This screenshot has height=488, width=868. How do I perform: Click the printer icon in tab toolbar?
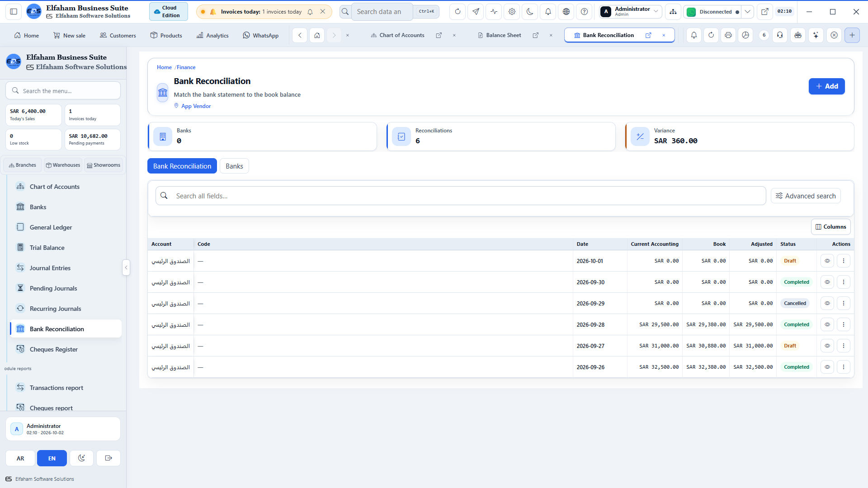(728, 35)
